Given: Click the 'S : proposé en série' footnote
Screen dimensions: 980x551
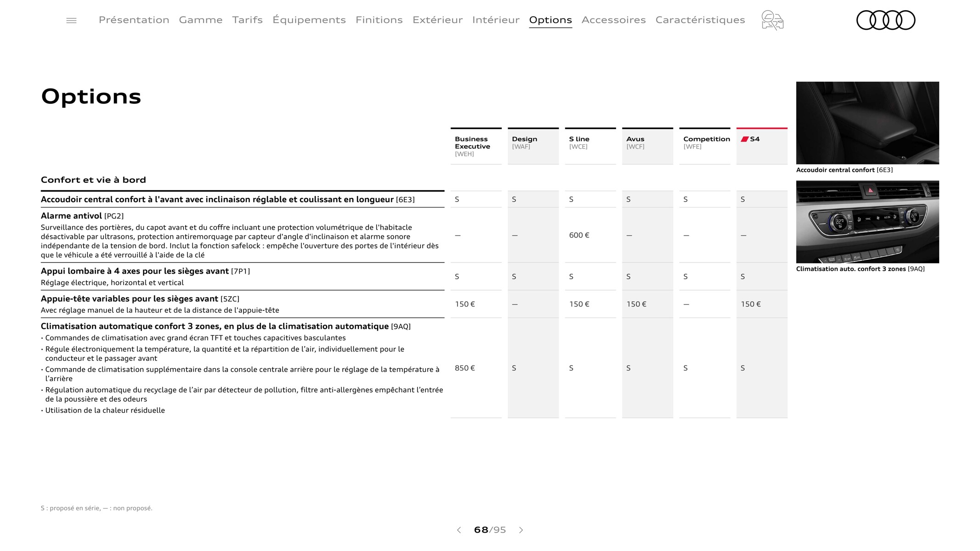Looking at the screenshot, I should click(96, 508).
